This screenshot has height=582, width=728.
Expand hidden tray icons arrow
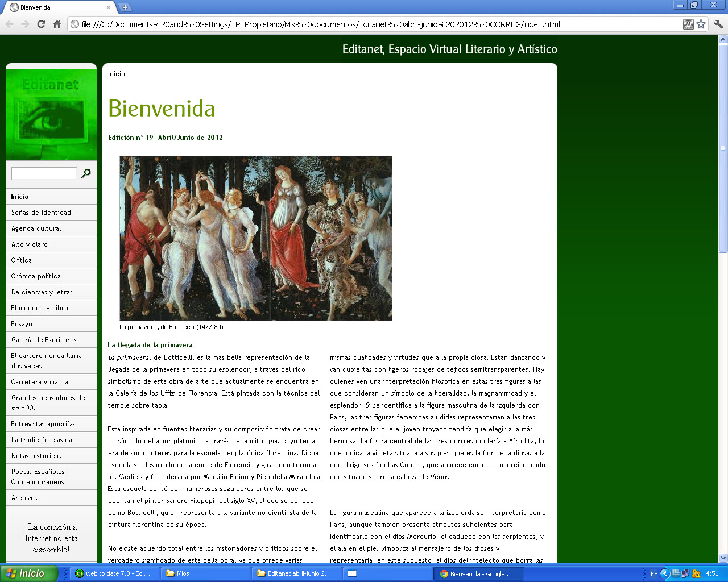(x=664, y=573)
